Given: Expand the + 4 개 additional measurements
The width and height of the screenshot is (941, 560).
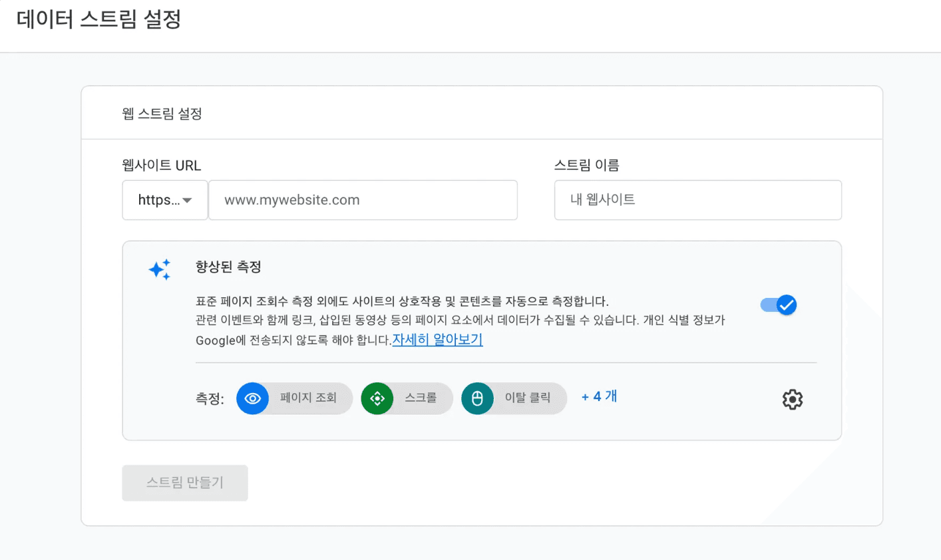Looking at the screenshot, I should [x=599, y=397].
